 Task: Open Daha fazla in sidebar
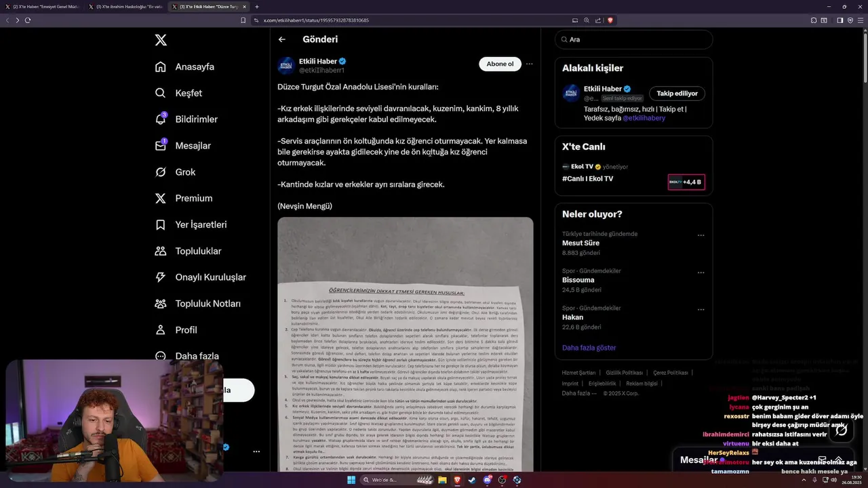click(187, 355)
